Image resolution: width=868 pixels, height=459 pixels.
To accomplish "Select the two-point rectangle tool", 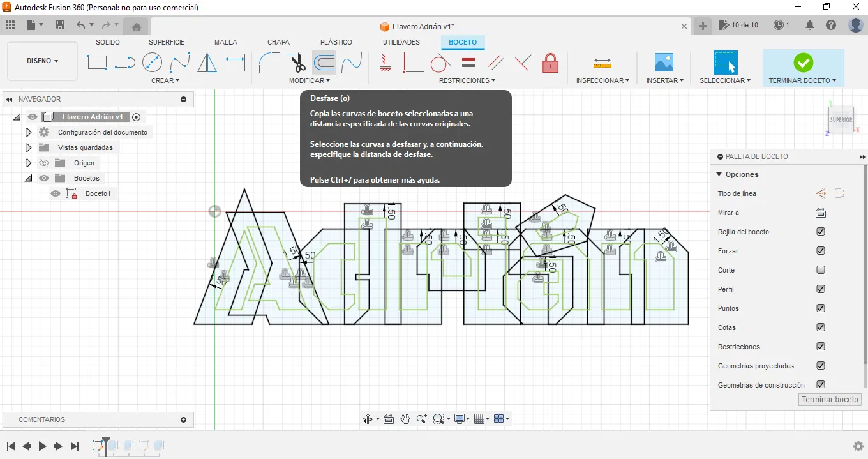I will point(97,63).
